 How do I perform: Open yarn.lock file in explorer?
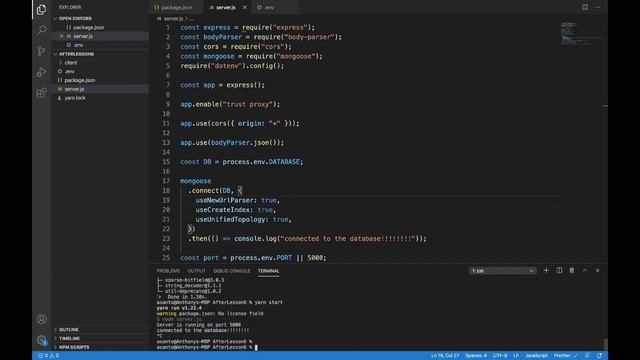click(x=75, y=98)
